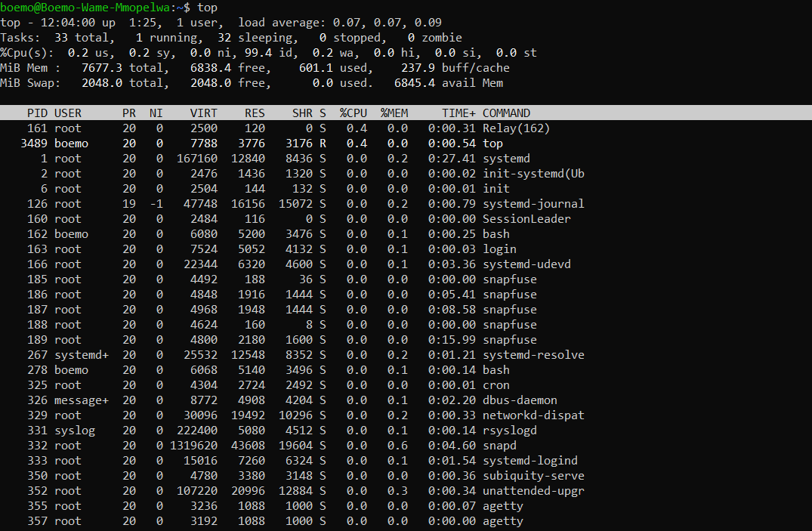Click the VIRT column header

(x=203, y=113)
